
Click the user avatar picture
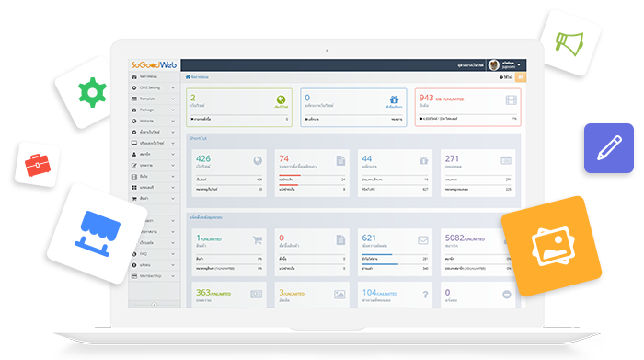(x=494, y=65)
